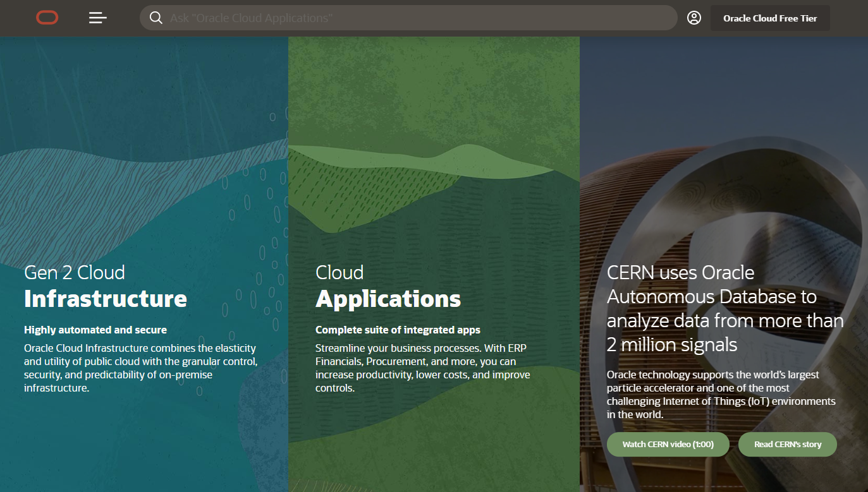
Task: Click 'Complete suite of integrated apps' subtitle
Action: [398, 330]
